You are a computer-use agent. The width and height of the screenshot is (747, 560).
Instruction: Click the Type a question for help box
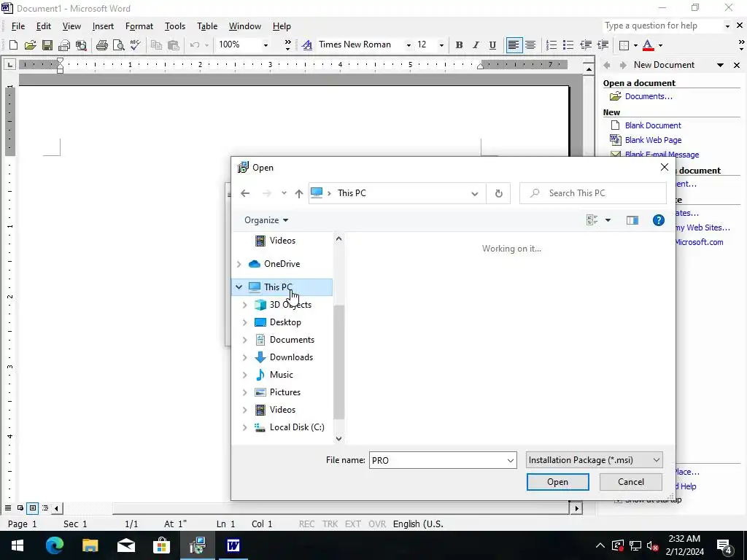662,26
